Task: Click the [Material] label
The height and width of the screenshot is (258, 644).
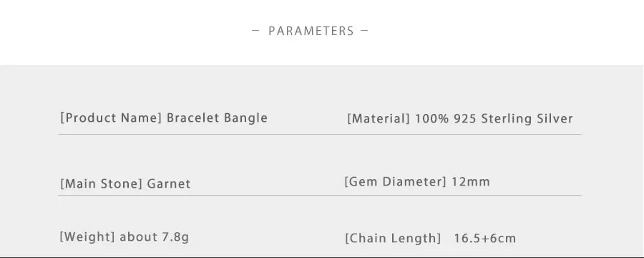Action: click(x=379, y=119)
